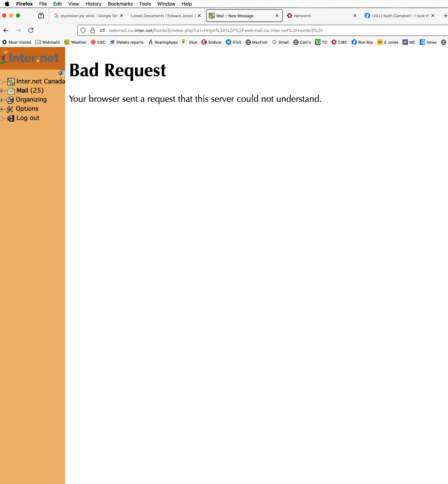This screenshot has width=448, height=484.
Task: Open the Inter.net Canada link in sidebar
Action: 40,81
